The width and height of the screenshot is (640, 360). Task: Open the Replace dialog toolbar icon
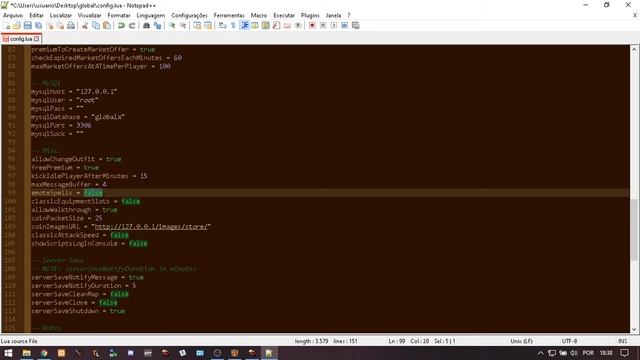point(157,25)
